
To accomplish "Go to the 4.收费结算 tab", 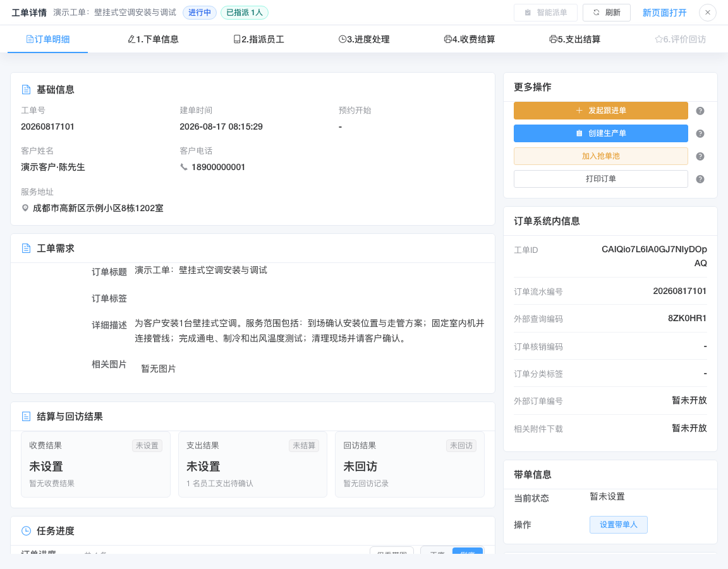I will pos(470,39).
